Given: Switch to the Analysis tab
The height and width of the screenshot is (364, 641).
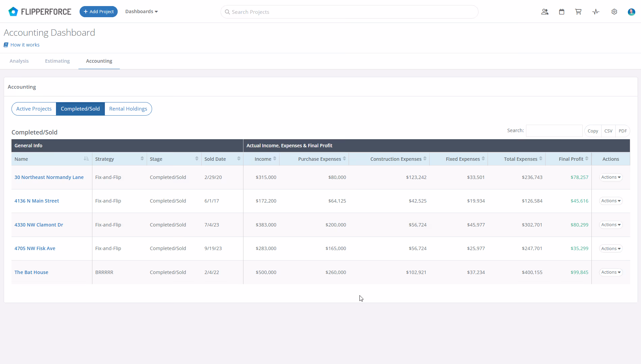Looking at the screenshot, I should point(19,61).
